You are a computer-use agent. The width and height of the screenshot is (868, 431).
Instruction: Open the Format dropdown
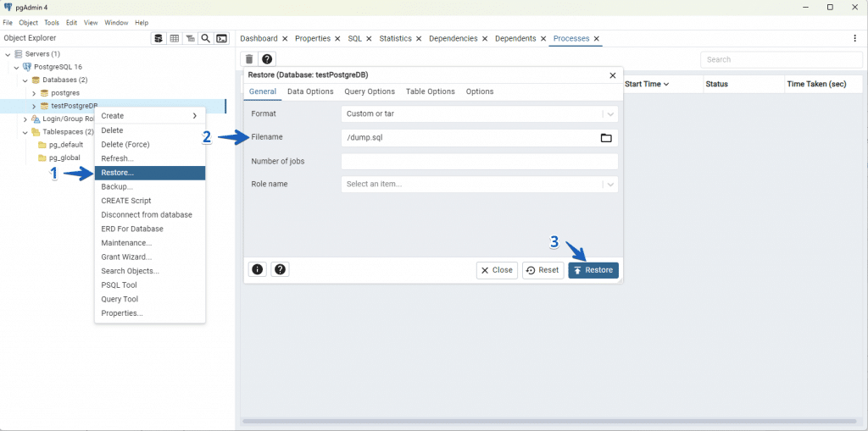pyautogui.click(x=480, y=113)
